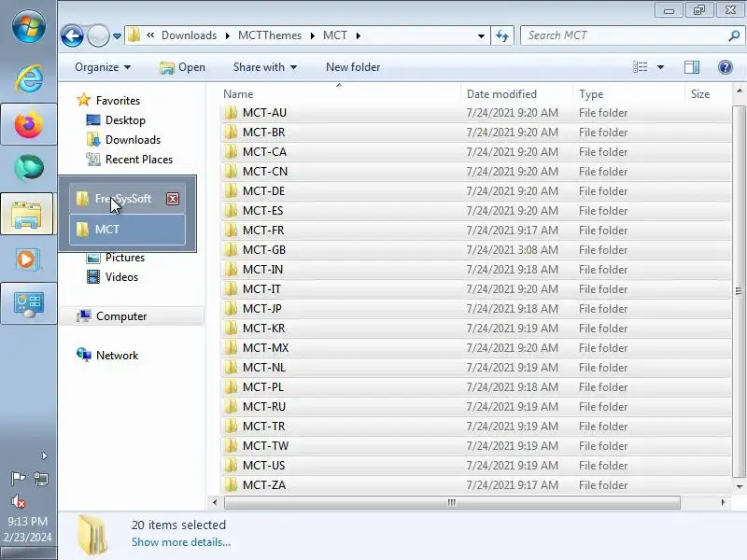
Task: Expand the arrow after MCTThemes breadcrumb
Action: (312, 36)
